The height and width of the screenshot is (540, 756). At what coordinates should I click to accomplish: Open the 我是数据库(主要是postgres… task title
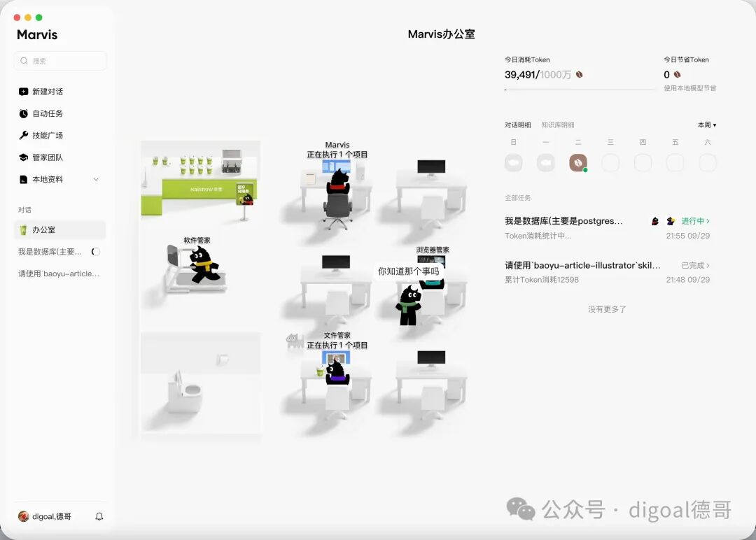pos(563,221)
